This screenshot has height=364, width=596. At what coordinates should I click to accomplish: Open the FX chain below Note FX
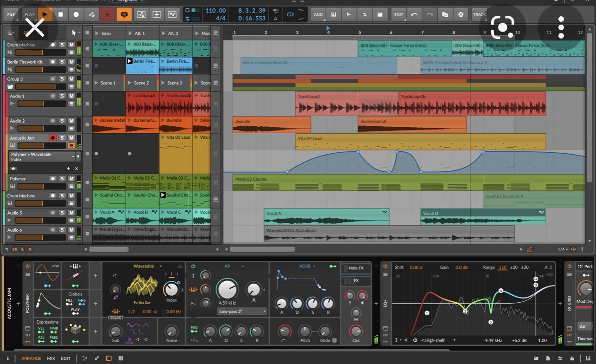pos(356,280)
